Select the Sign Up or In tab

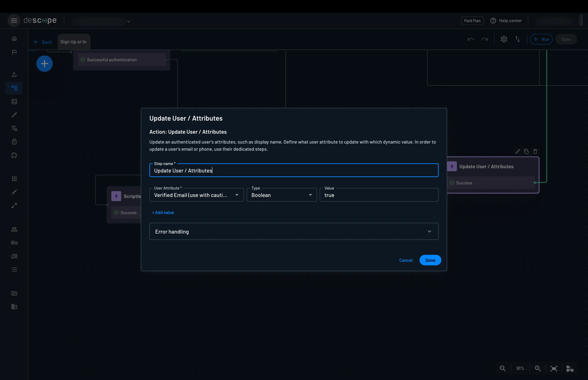click(x=73, y=42)
